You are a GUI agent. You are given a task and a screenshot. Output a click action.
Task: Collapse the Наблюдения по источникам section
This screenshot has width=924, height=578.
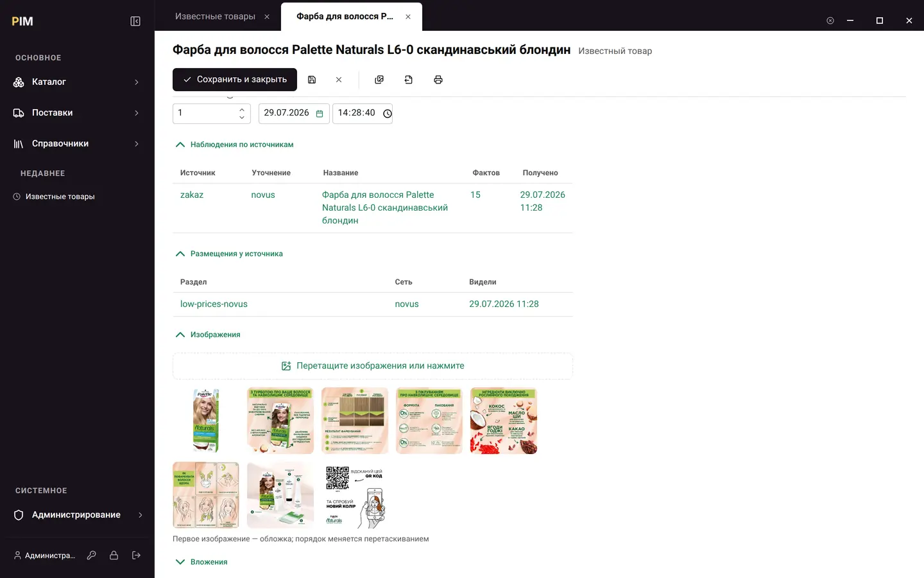180,144
